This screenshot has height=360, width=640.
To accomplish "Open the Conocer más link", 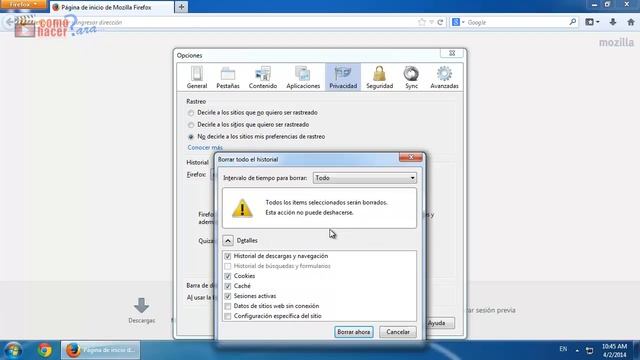I will click(205, 147).
